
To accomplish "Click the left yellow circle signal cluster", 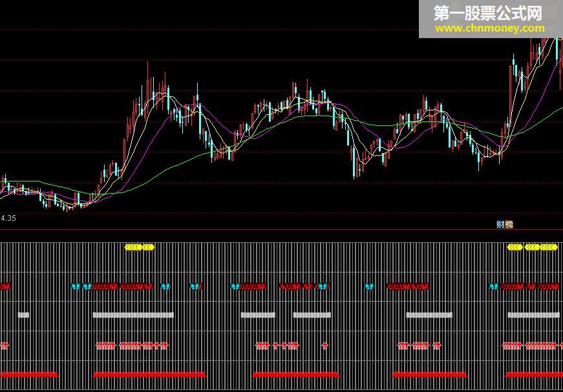I will [140, 247].
